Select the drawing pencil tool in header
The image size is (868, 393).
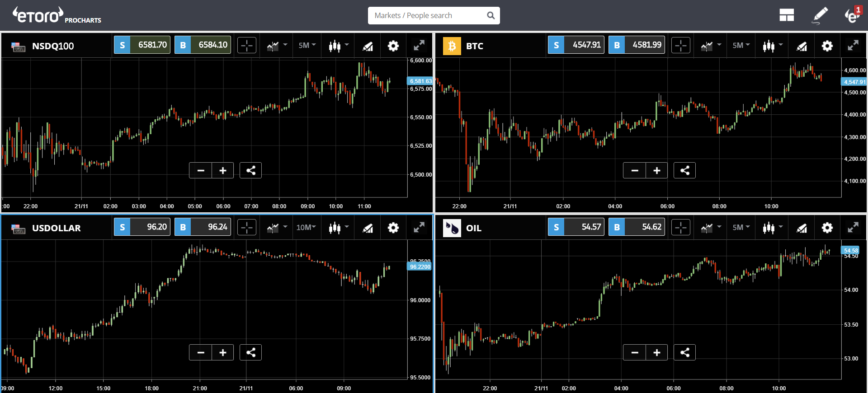point(820,15)
